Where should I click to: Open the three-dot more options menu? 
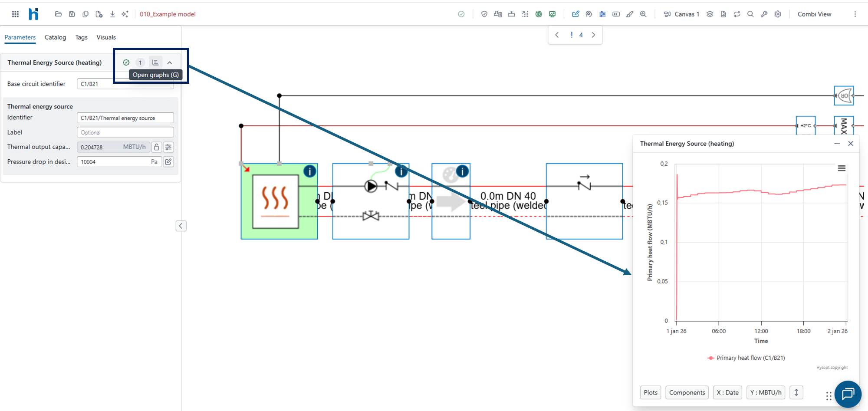855,14
